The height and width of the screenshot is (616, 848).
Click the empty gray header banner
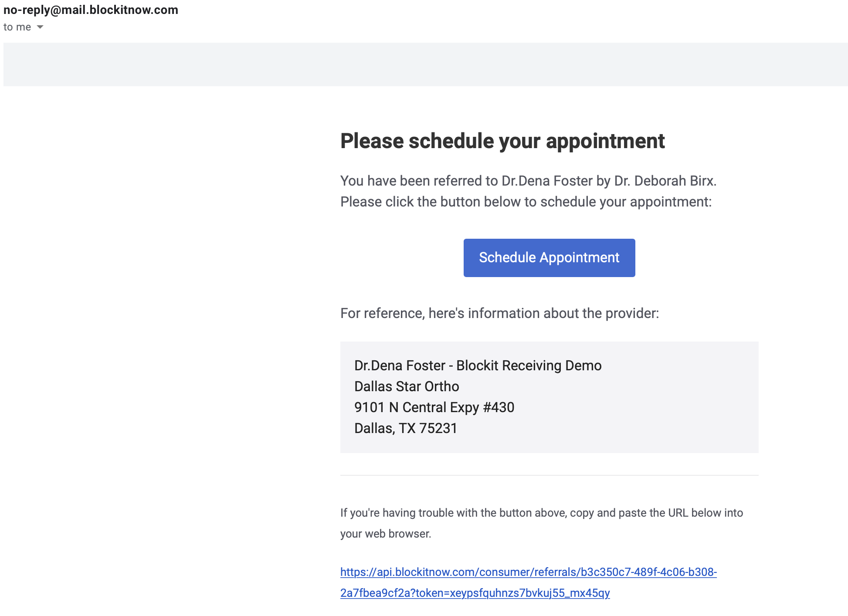click(x=425, y=64)
